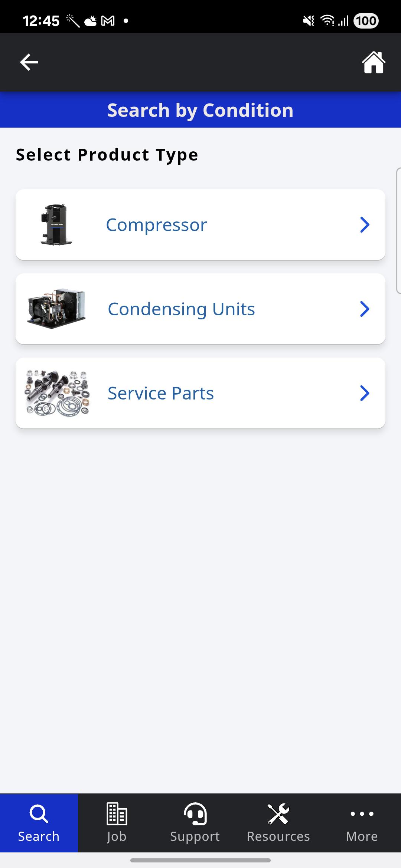Select the Compressor text label
Screen dimensions: 401x868
pos(156,225)
